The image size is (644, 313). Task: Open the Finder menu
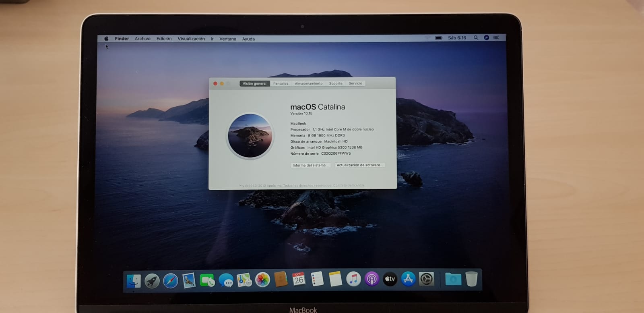point(122,39)
